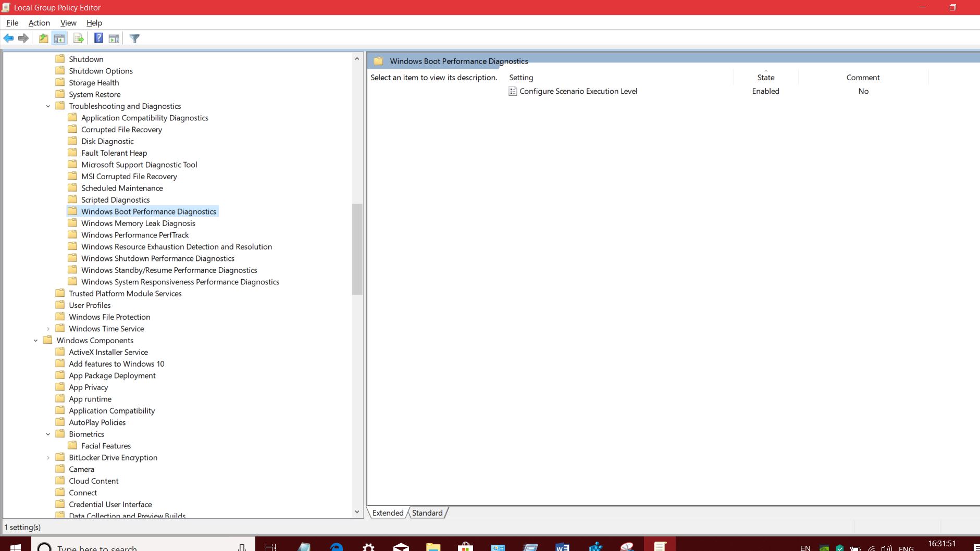
Task: Open Word from the taskbar
Action: click(562, 547)
